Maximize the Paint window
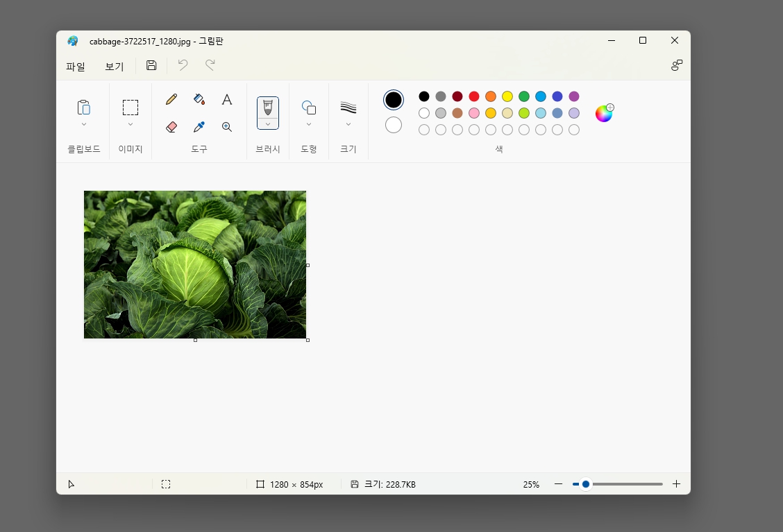Viewport: 783px width, 532px height. click(x=643, y=40)
